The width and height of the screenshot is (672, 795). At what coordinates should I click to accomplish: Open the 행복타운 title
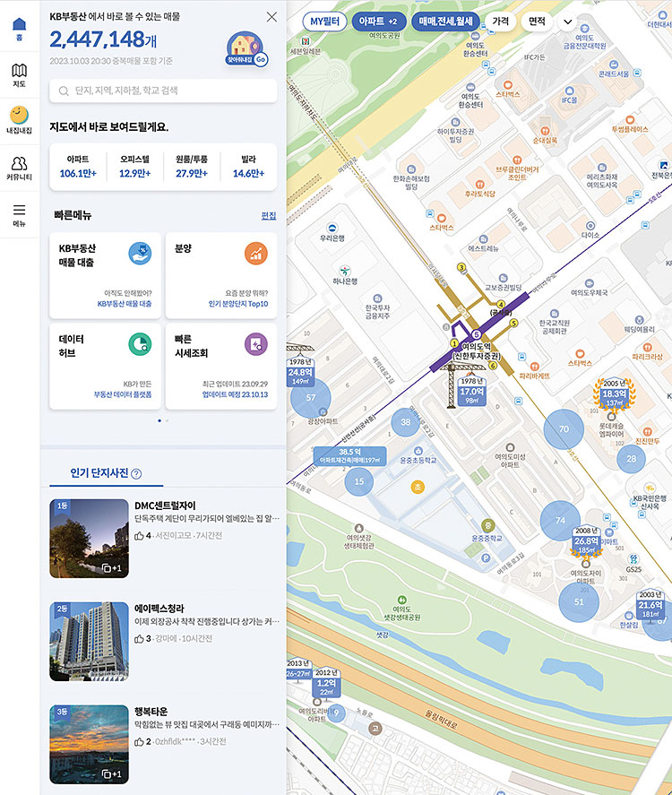[151, 712]
